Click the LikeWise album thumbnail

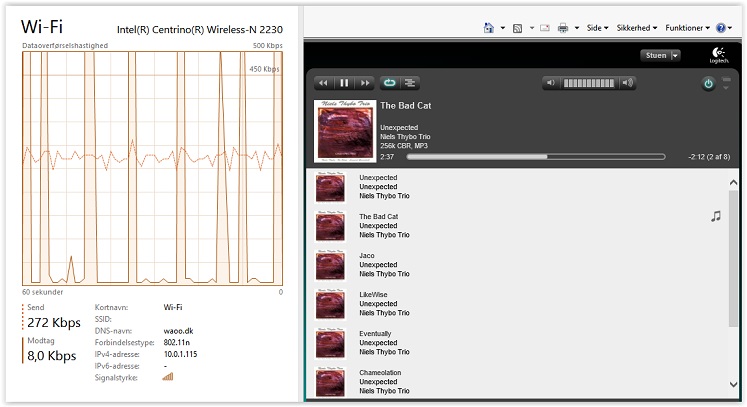coord(330,304)
